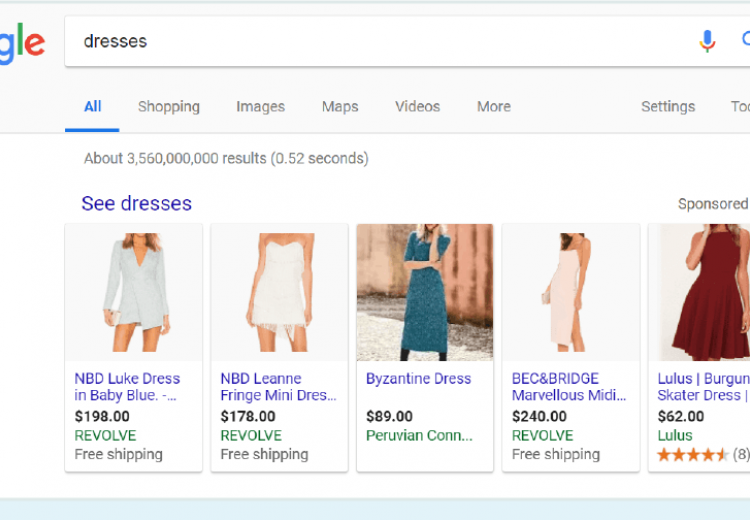This screenshot has width=750, height=520.
Task: Click the $198.00 price
Action: 102,416
